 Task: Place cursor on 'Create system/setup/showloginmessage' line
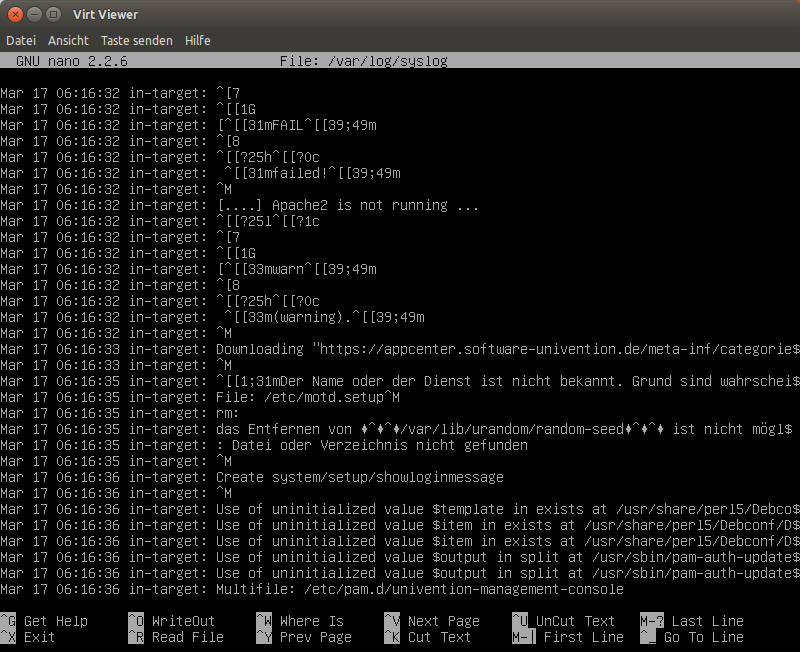click(360, 477)
